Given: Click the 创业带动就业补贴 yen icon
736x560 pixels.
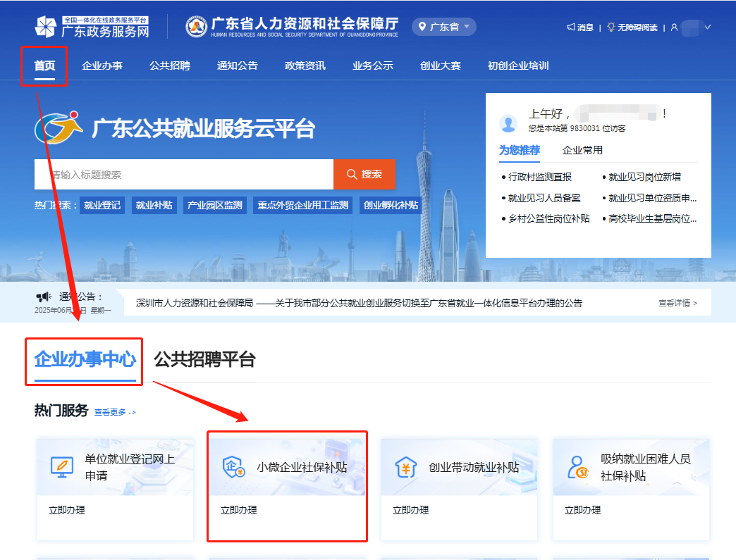Looking at the screenshot, I should pyautogui.click(x=406, y=467).
